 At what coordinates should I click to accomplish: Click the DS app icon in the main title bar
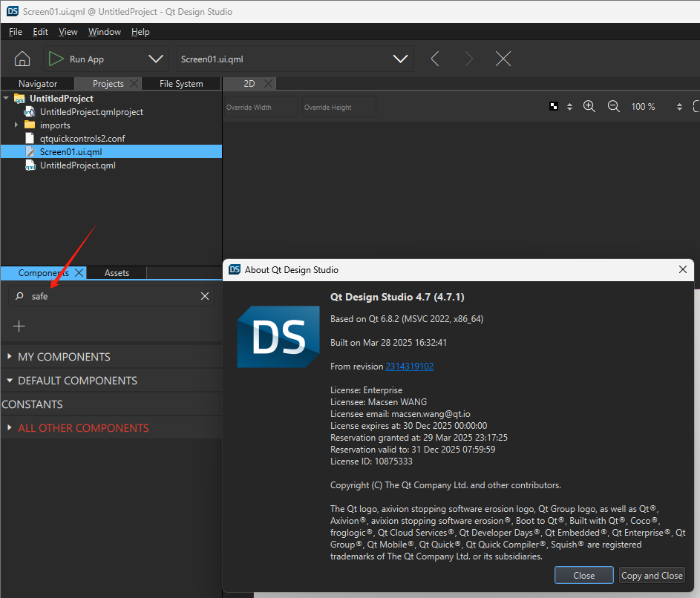pos(13,11)
